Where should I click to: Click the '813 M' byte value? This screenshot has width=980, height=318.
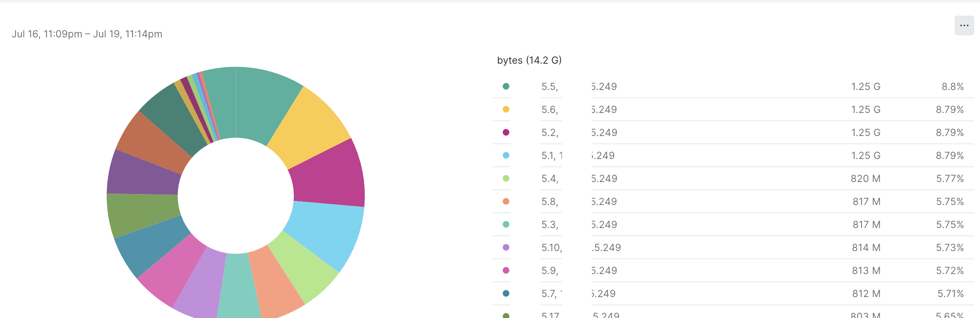tap(866, 271)
